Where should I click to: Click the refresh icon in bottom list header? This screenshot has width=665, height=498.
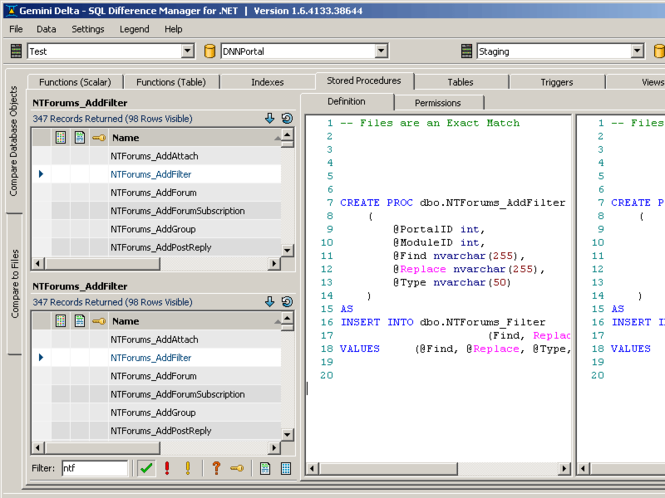pos(287,301)
